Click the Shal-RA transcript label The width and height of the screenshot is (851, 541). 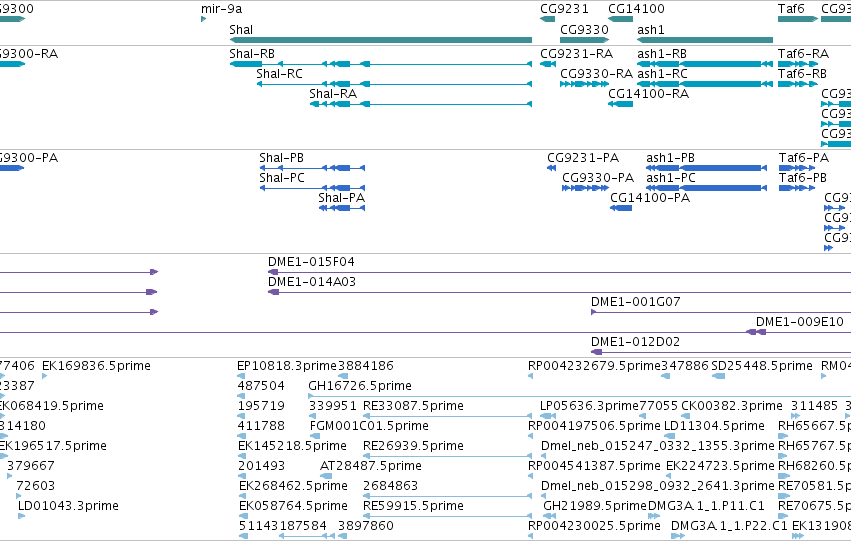333,94
